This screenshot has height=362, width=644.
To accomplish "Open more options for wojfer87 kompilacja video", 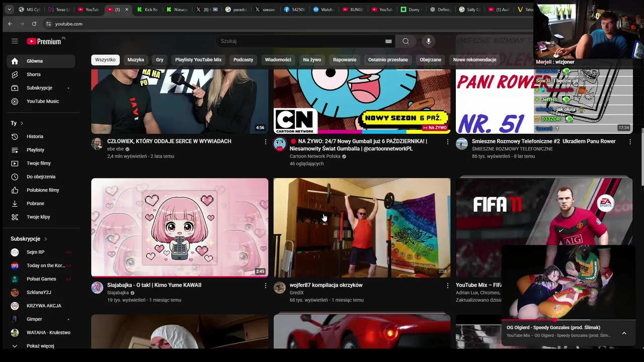I will tap(448, 286).
